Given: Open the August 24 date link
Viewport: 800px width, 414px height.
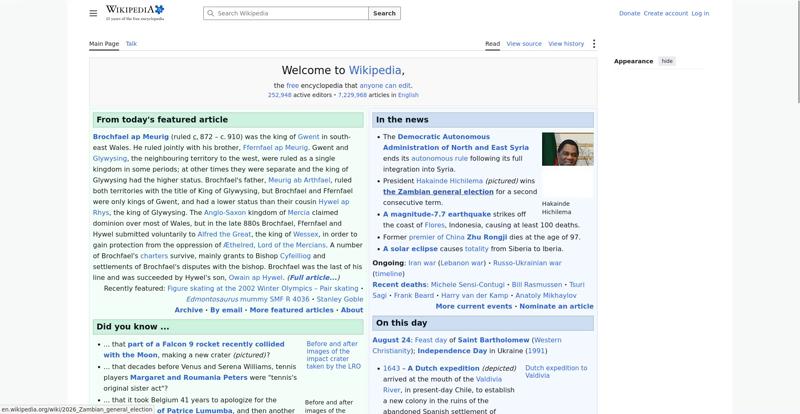Looking at the screenshot, I should pos(391,340).
